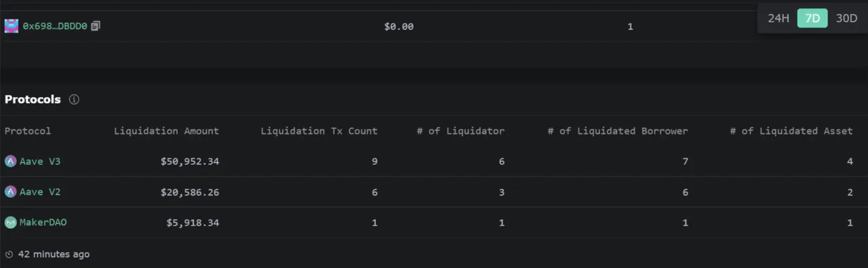This screenshot has width=868, height=268.
Task: Switch time range to 24H
Action: click(x=778, y=18)
